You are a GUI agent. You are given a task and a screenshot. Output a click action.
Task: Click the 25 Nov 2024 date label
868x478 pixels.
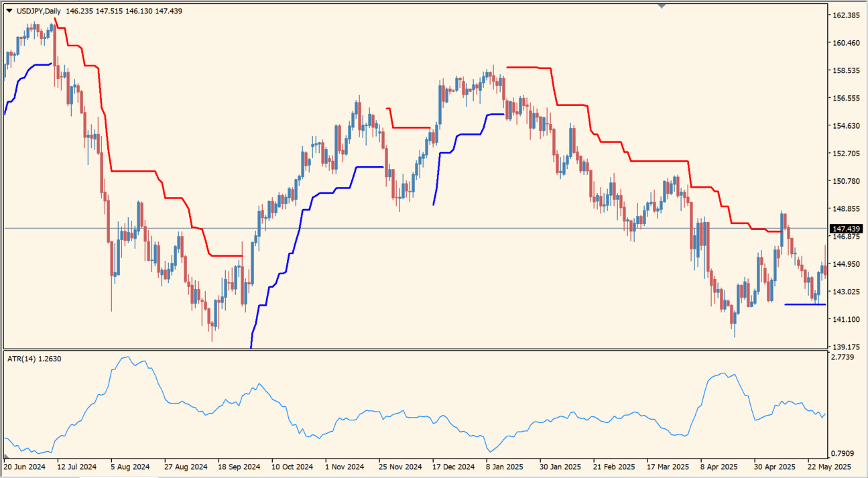400,467
